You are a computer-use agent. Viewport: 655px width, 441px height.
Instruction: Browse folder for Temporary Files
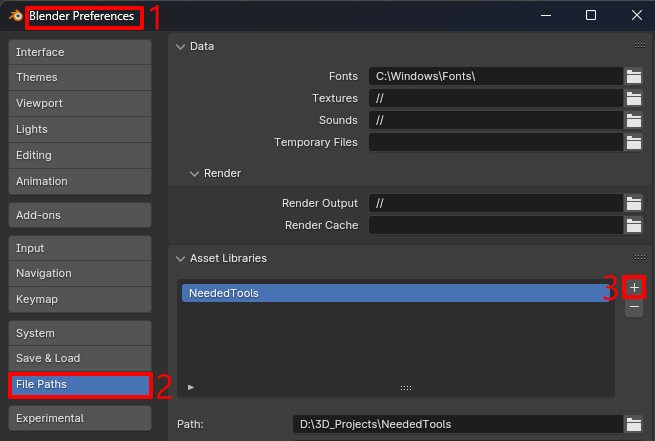(633, 142)
